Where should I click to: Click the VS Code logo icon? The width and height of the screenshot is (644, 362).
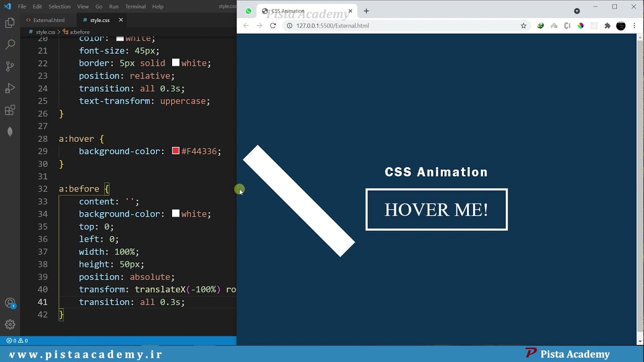[7, 7]
